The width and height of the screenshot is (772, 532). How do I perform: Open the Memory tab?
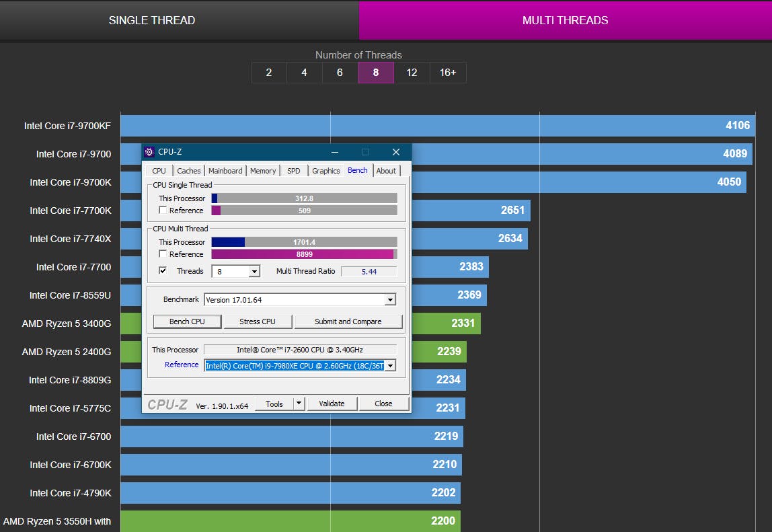pos(263,170)
